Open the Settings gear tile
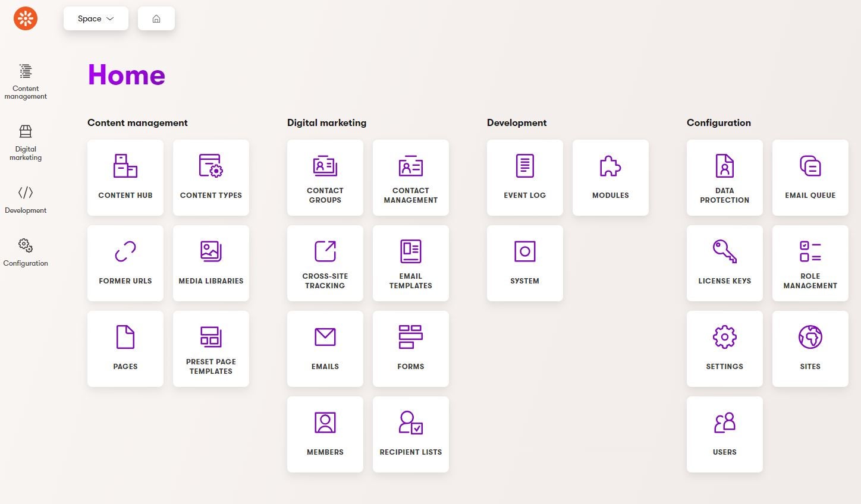861x504 pixels. click(x=724, y=348)
